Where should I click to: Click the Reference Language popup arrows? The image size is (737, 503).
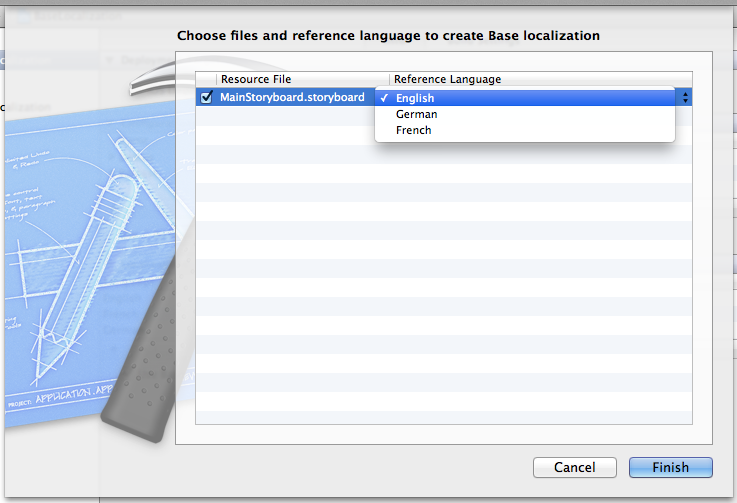(x=685, y=97)
